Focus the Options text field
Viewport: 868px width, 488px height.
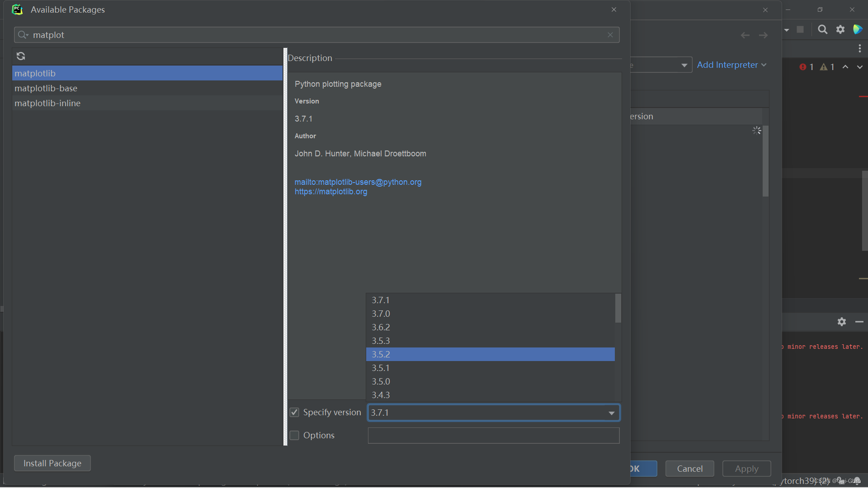[494, 436]
